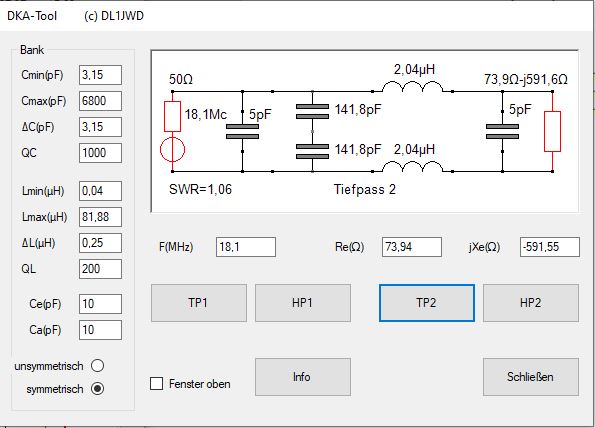The image size is (595, 428).
Task: Click the Cmin(pF) input box
Action: click(x=100, y=75)
